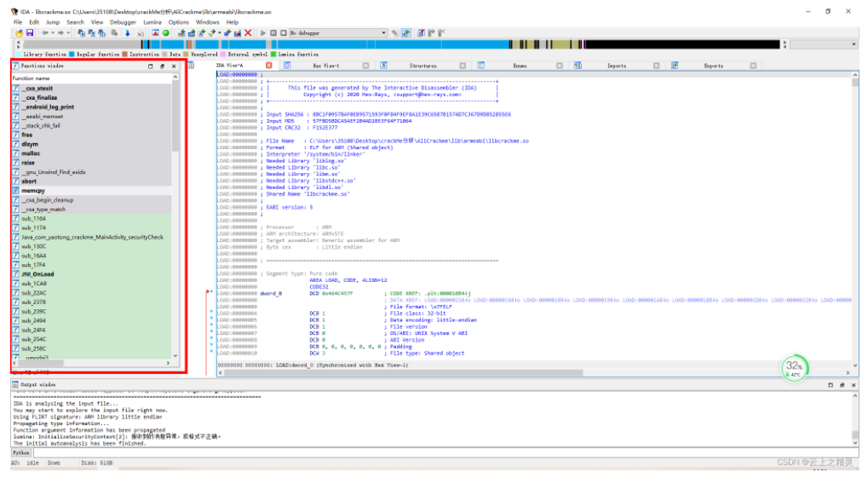
Task: Click the blue down-arrow search icon
Action: click(x=127, y=33)
